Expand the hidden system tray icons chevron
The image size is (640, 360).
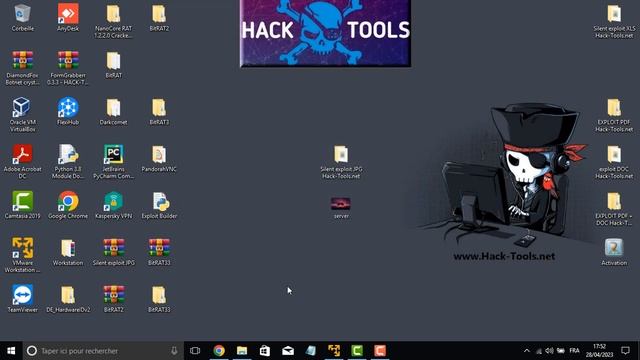point(527,351)
